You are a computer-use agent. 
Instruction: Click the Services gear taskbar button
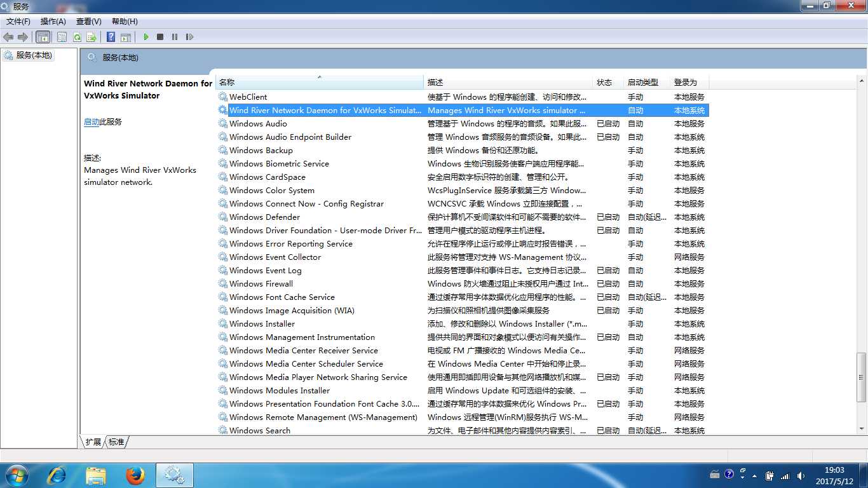click(174, 475)
